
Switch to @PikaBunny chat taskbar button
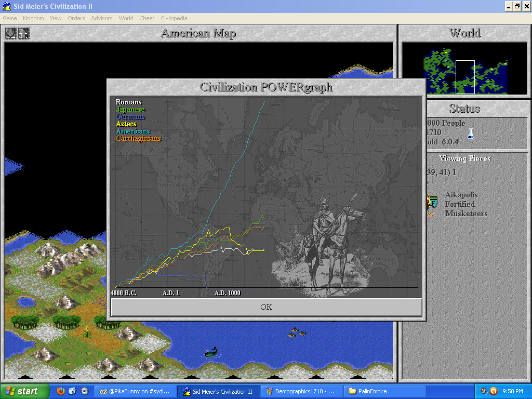click(x=135, y=392)
